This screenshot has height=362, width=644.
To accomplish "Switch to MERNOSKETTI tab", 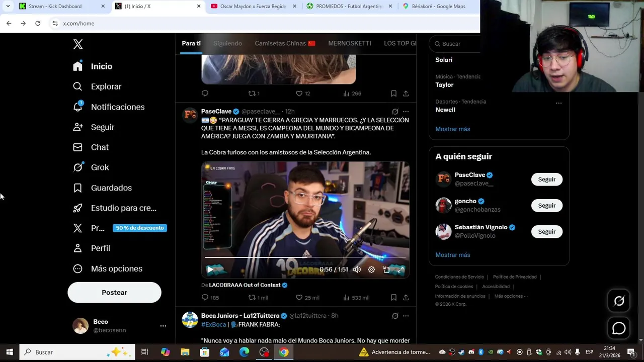I will coord(350,43).
